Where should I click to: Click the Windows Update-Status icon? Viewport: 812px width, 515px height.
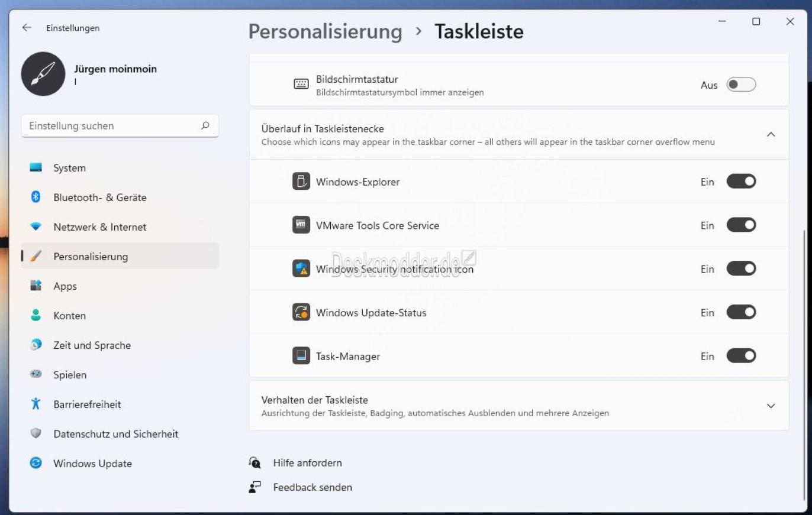[301, 313]
